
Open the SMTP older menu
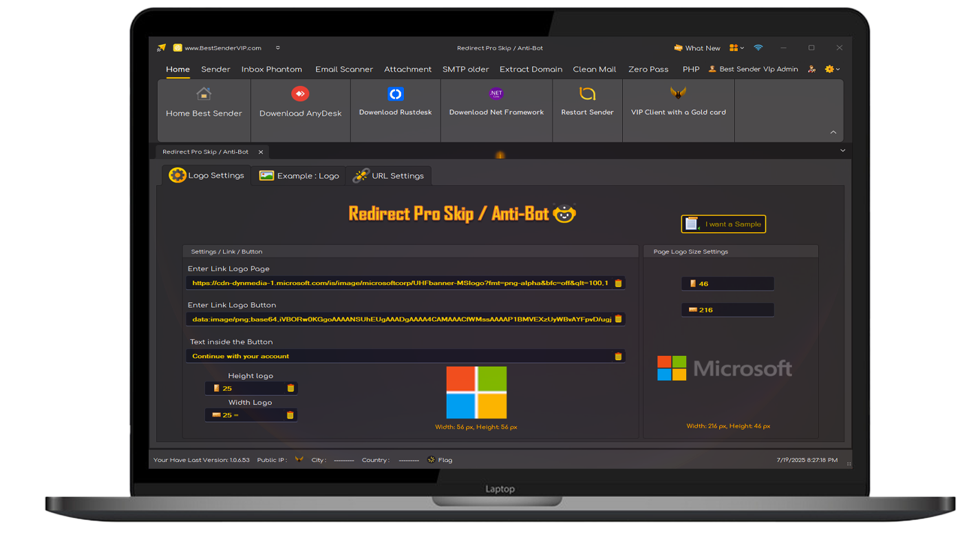(466, 69)
